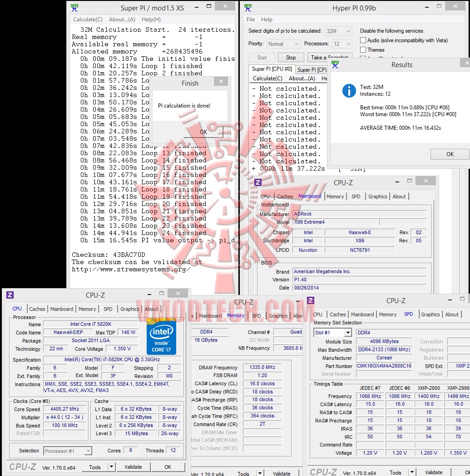Close the Finish dialog
This screenshot has width=470, height=476.
(x=221, y=81)
